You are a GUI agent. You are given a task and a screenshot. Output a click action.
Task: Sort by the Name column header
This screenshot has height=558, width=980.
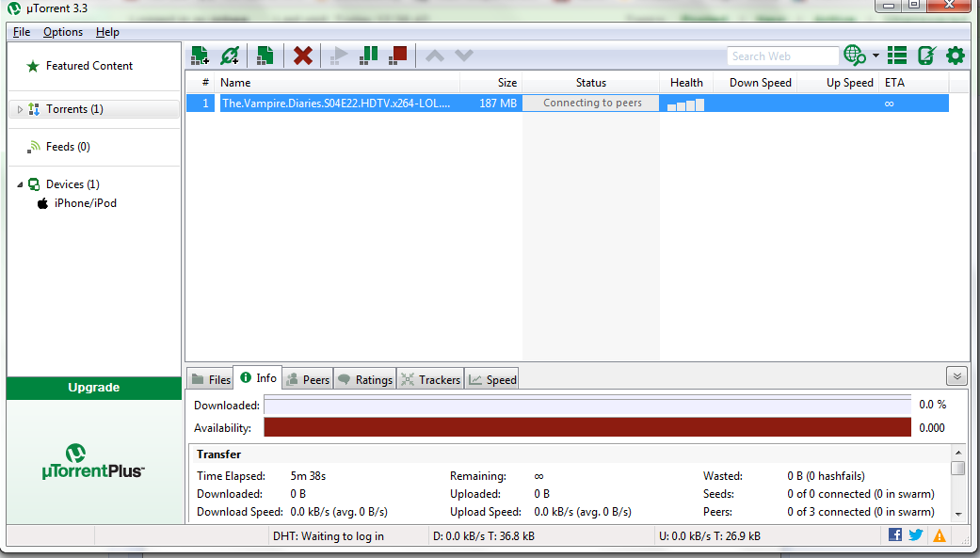click(x=338, y=83)
